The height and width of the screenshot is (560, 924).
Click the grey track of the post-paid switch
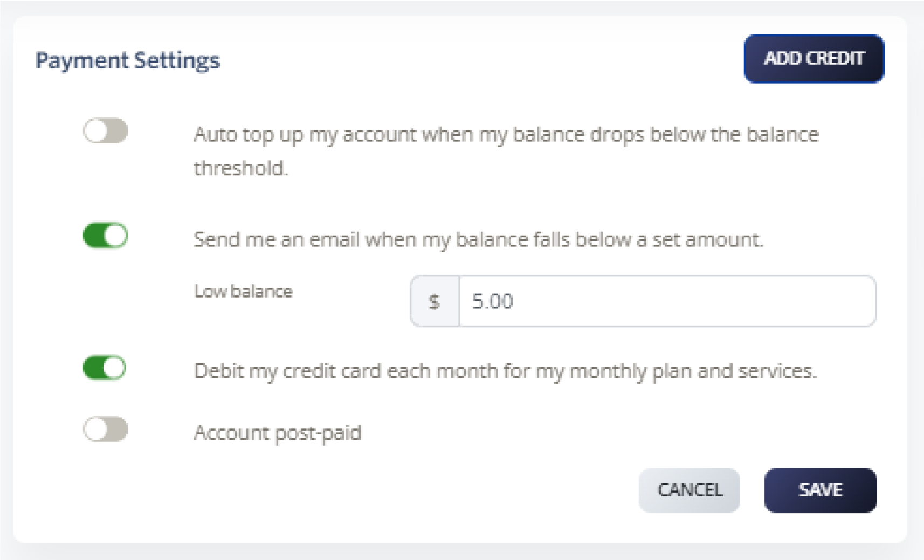coord(118,430)
